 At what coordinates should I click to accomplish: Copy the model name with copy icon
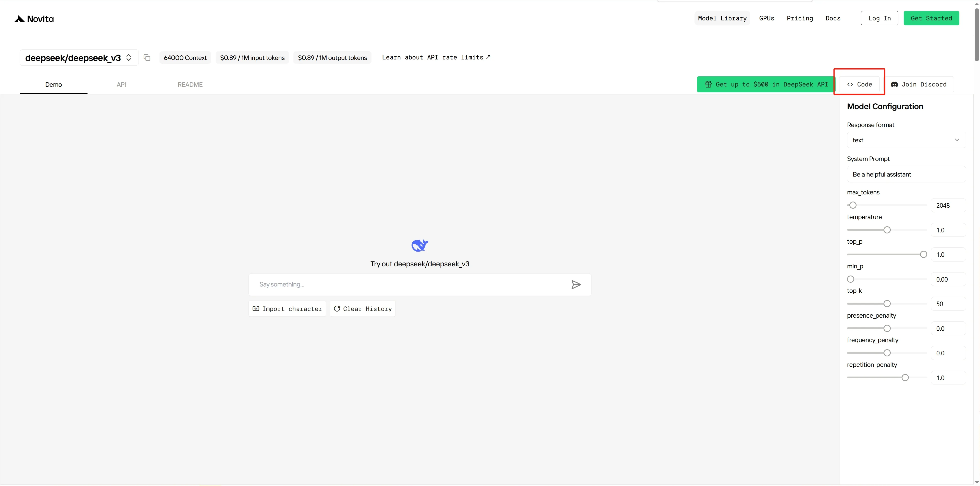click(147, 58)
